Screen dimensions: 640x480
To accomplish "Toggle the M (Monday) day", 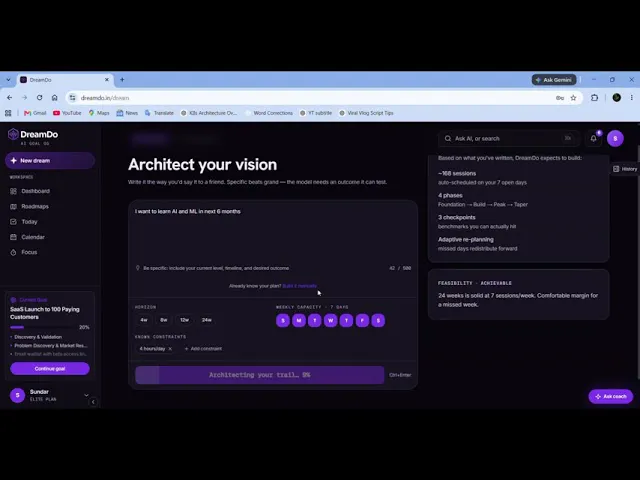I will tap(299, 320).
